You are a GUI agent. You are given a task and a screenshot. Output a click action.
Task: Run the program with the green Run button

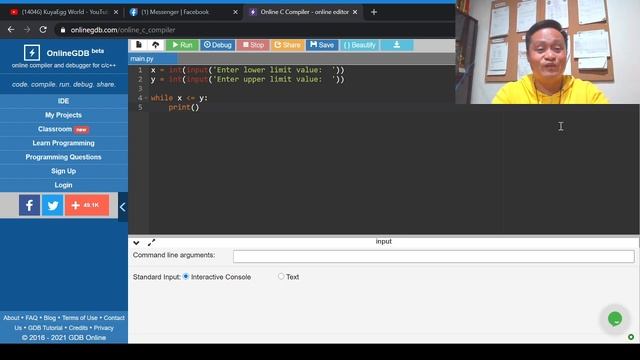click(182, 45)
